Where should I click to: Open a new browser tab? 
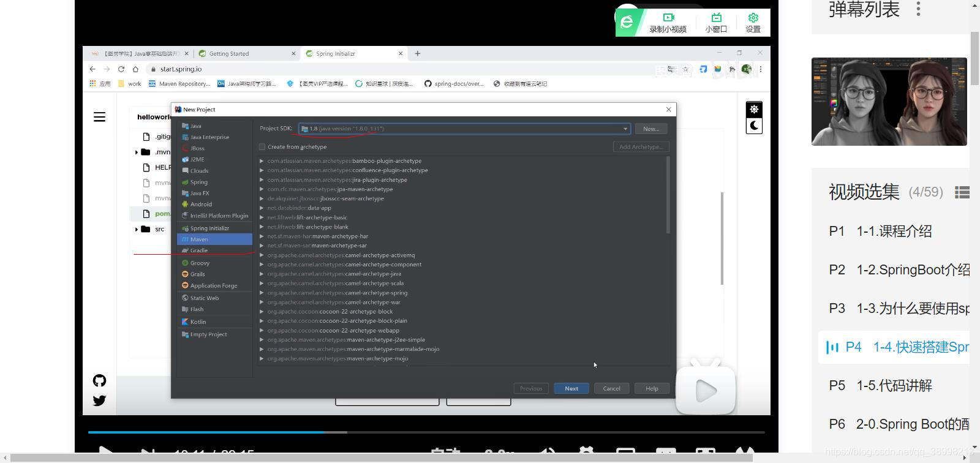click(418, 53)
